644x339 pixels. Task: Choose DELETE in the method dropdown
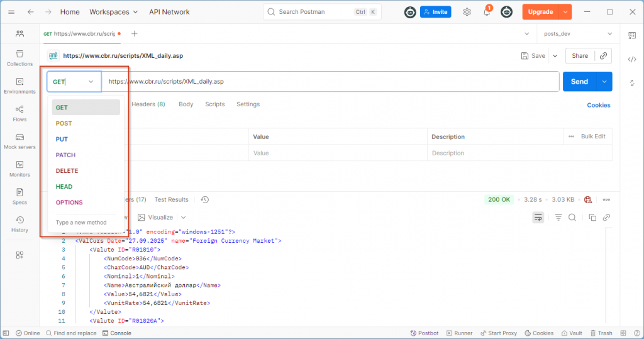pyautogui.click(x=67, y=170)
